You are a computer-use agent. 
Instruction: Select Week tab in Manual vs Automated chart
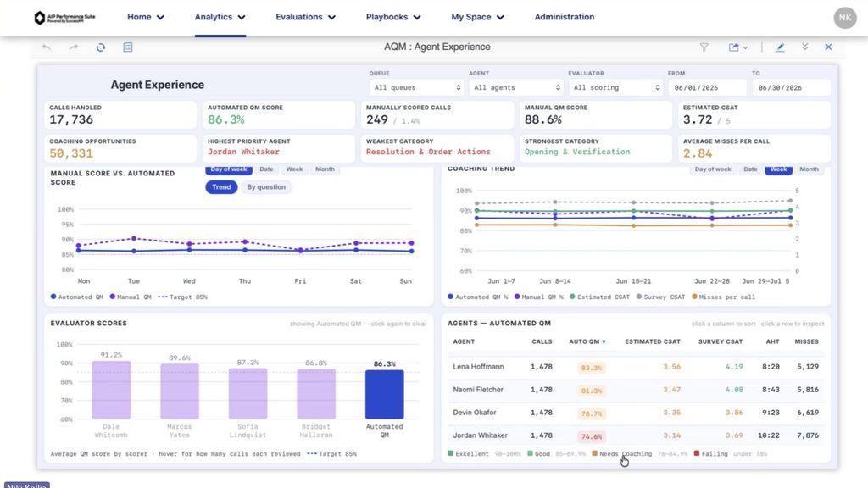294,169
